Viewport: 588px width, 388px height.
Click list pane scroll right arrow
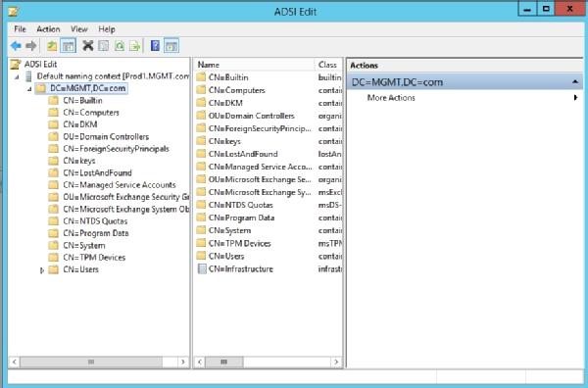(x=336, y=362)
